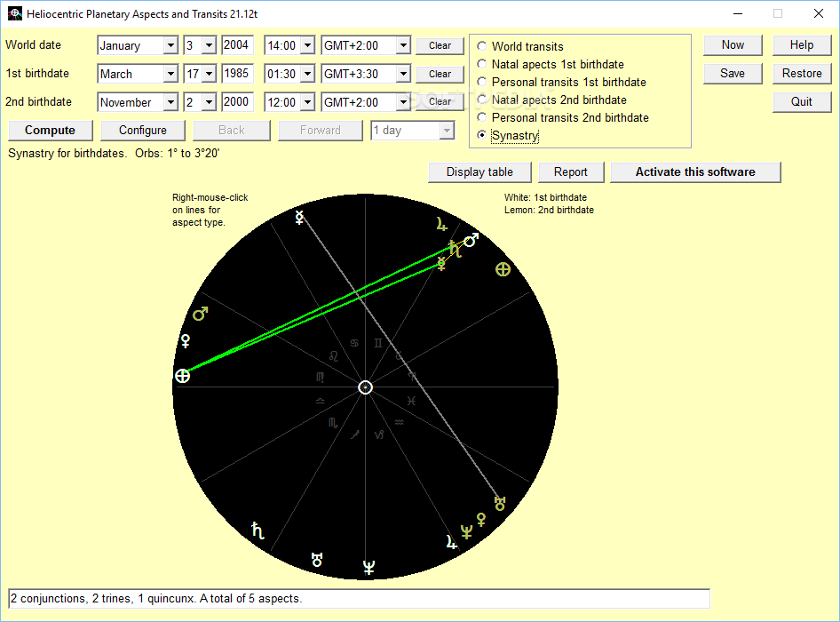Click the Capricorn zodiac sign in chart
This screenshot has width=840, height=622.
point(379,435)
